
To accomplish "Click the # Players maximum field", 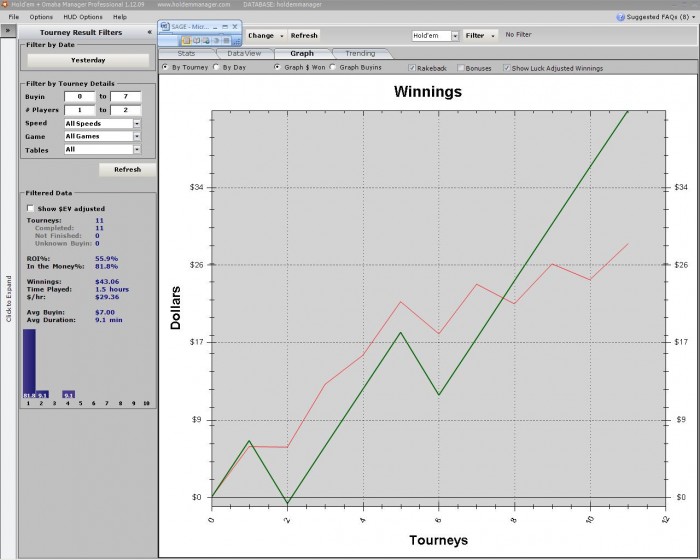I will (126, 110).
